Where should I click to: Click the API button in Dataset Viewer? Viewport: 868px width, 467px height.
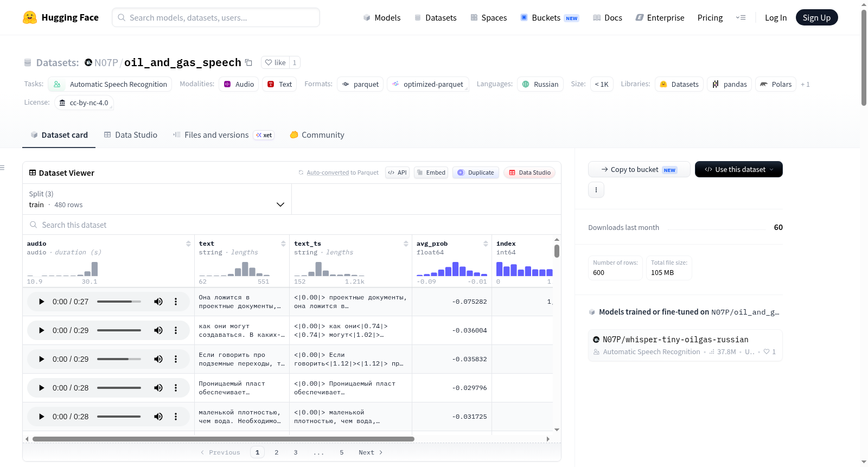[398, 172]
